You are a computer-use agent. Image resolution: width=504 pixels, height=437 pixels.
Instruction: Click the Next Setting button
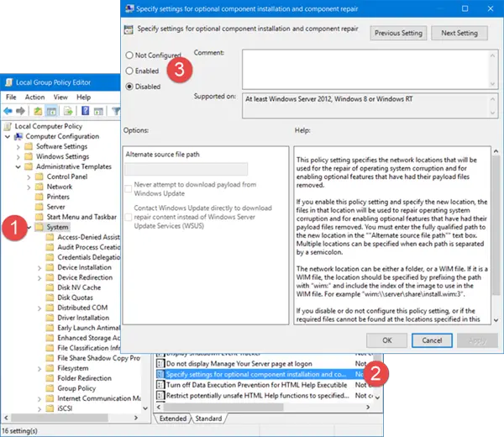coord(459,33)
